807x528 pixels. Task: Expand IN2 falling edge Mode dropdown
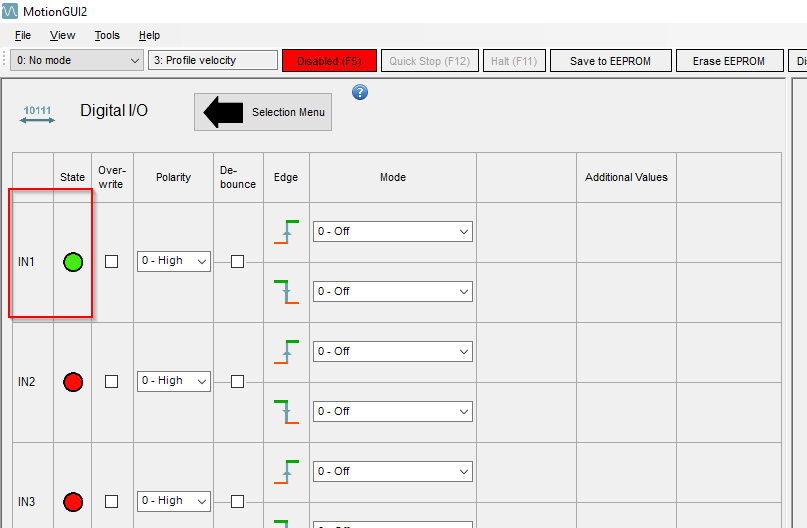pos(393,411)
